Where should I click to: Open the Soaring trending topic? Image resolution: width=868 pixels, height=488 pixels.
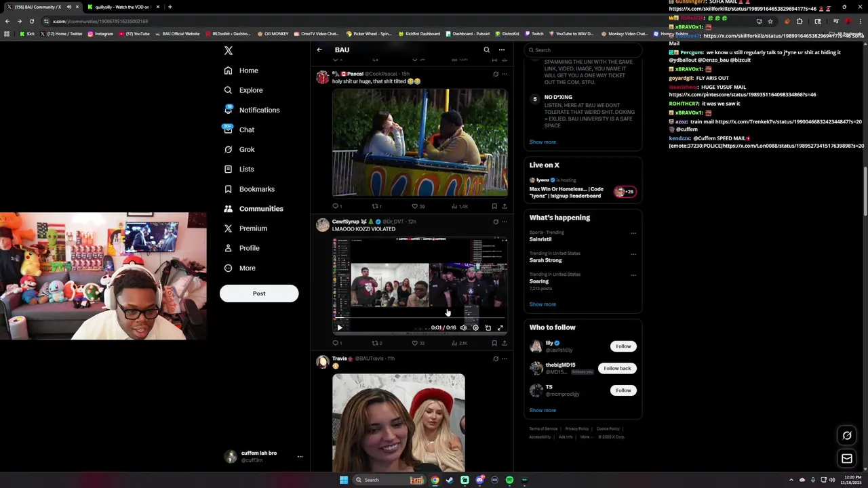(x=540, y=281)
